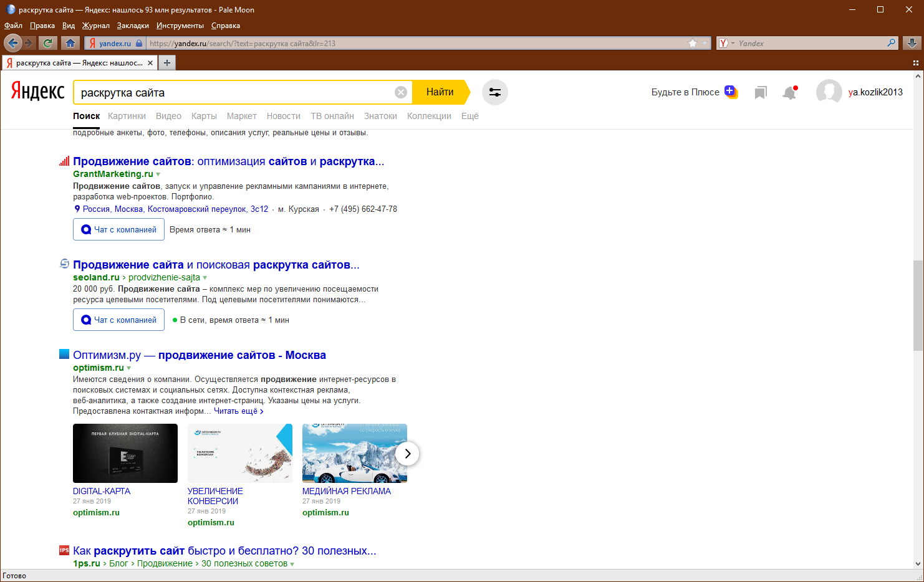Open the Справка menu
The height and width of the screenshot is (582, 924).
(x=226, y=26)
